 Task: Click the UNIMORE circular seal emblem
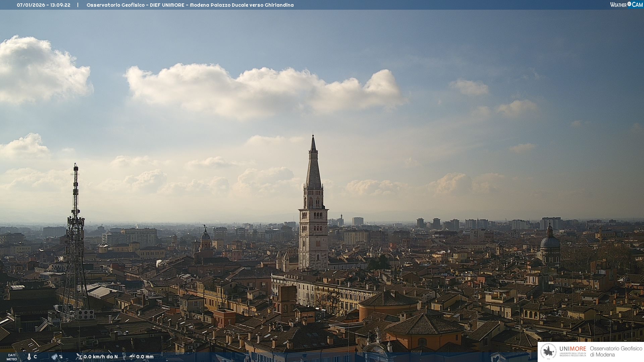pos(548,352)
